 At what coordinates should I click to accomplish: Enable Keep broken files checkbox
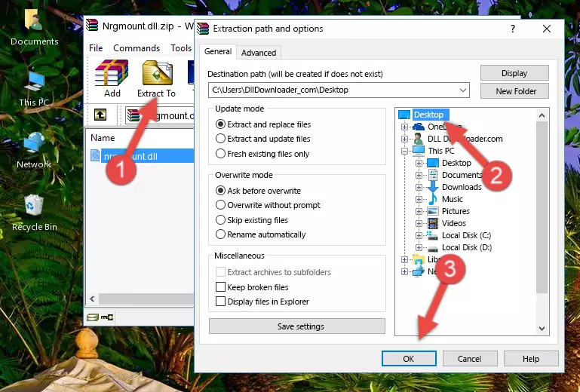[220, 287]
